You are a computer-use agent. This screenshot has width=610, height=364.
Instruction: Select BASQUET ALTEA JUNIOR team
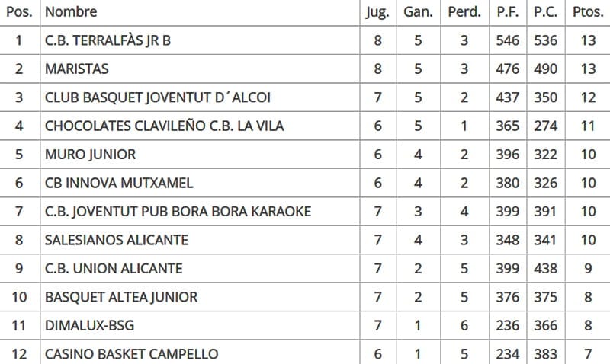coord(121,297)
